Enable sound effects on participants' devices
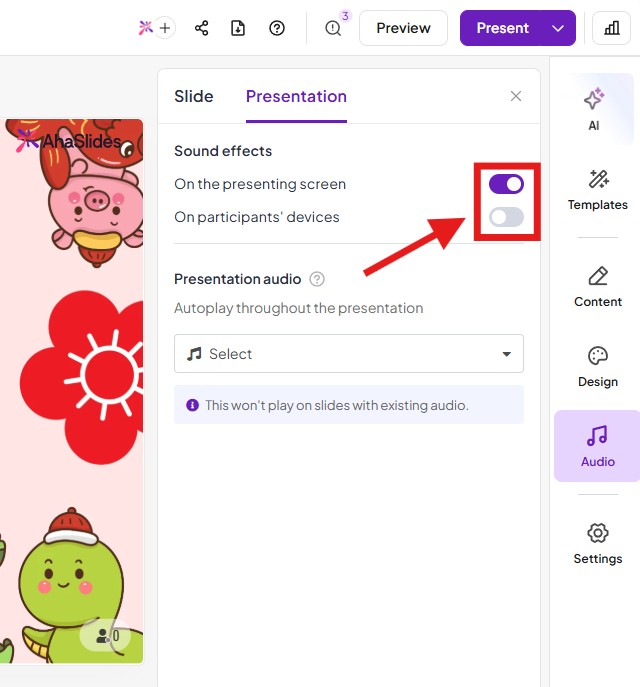This screenshot has height=687, width=640. (x=506, y=217)
